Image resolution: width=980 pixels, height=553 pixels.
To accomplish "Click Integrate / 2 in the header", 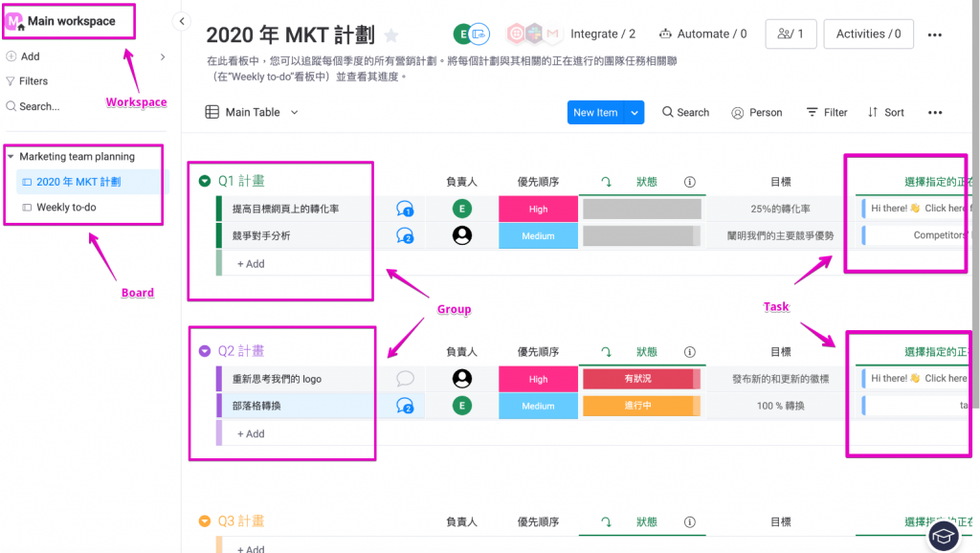I will click(602, 34).
